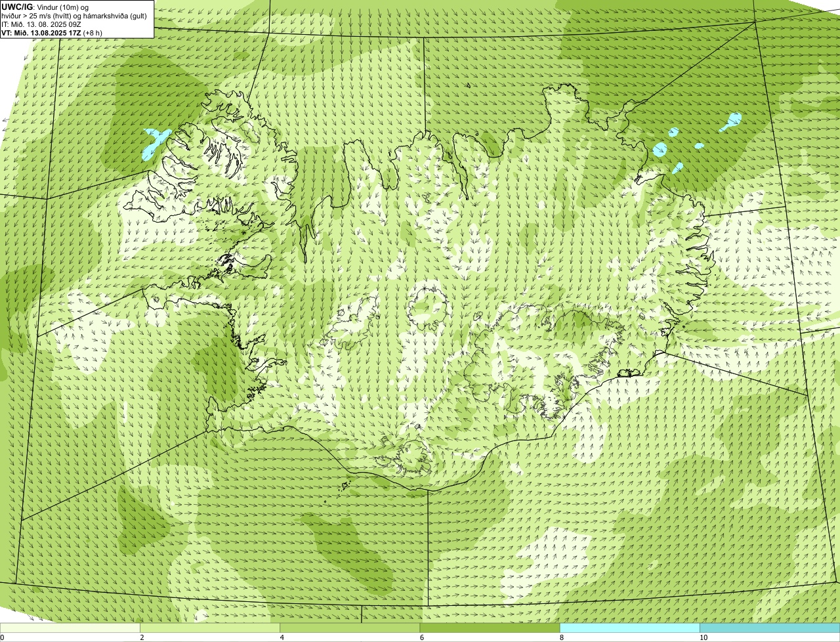Click the legend scale label '10'
The image size is (840, 642).
tap(703, 637)
